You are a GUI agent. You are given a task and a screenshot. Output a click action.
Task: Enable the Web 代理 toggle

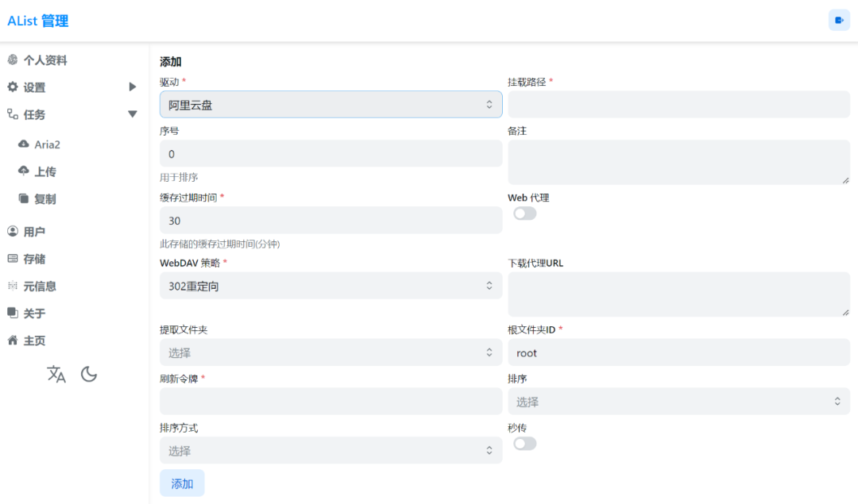(x=525, y=214)
